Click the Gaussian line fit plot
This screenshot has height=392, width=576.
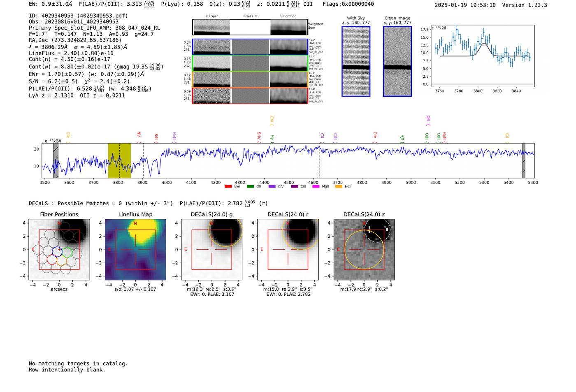tap(482, 56)
